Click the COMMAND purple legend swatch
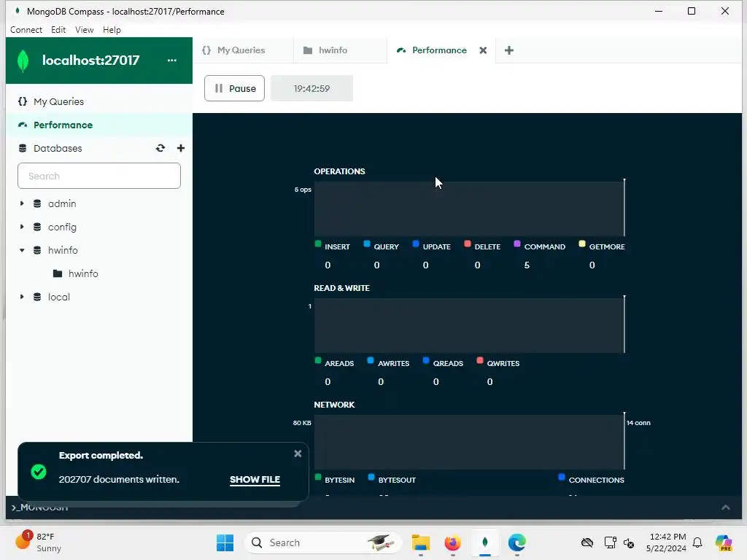The width and height of the screenshot is (747, 560). [x=517, y=244]
